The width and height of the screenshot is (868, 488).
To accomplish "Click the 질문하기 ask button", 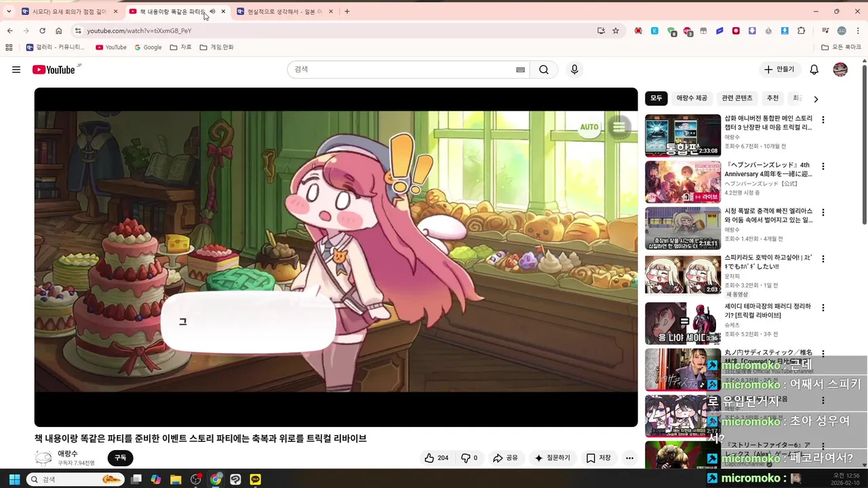I will click(x=553, y=458).
